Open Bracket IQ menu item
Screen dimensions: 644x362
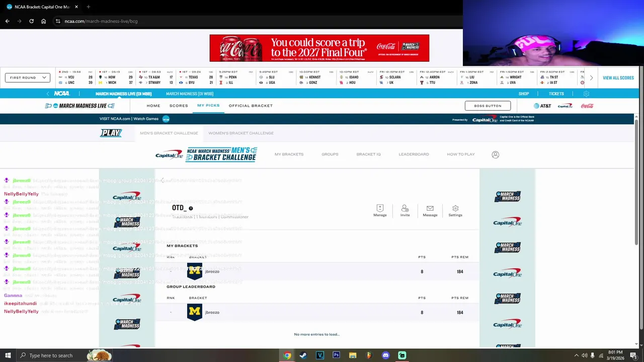coord(368,154)
